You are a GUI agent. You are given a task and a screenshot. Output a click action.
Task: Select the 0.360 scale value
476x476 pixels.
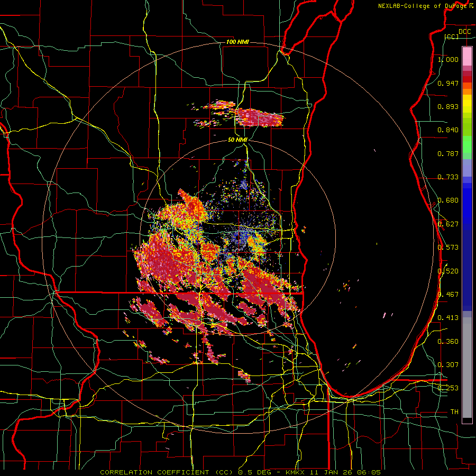click(448, 342)
